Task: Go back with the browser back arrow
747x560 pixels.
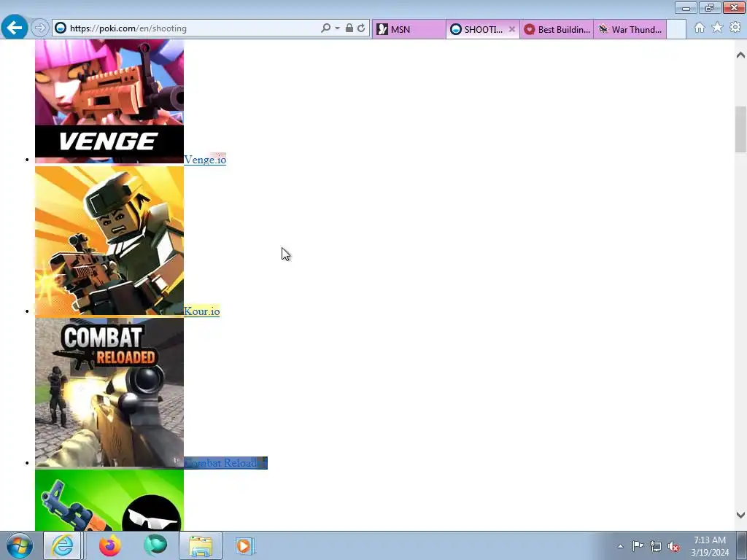Action: [15, 28]
